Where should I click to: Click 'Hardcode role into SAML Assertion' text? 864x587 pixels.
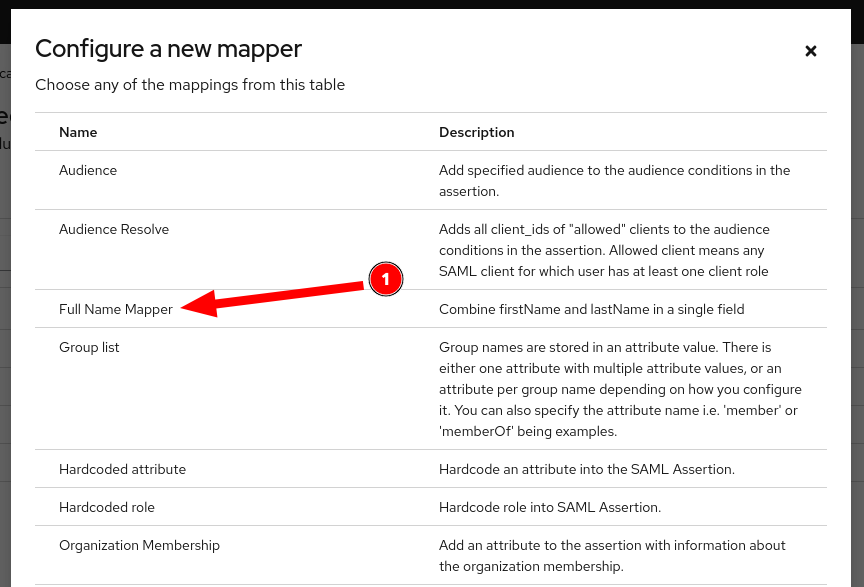[550, 508]
